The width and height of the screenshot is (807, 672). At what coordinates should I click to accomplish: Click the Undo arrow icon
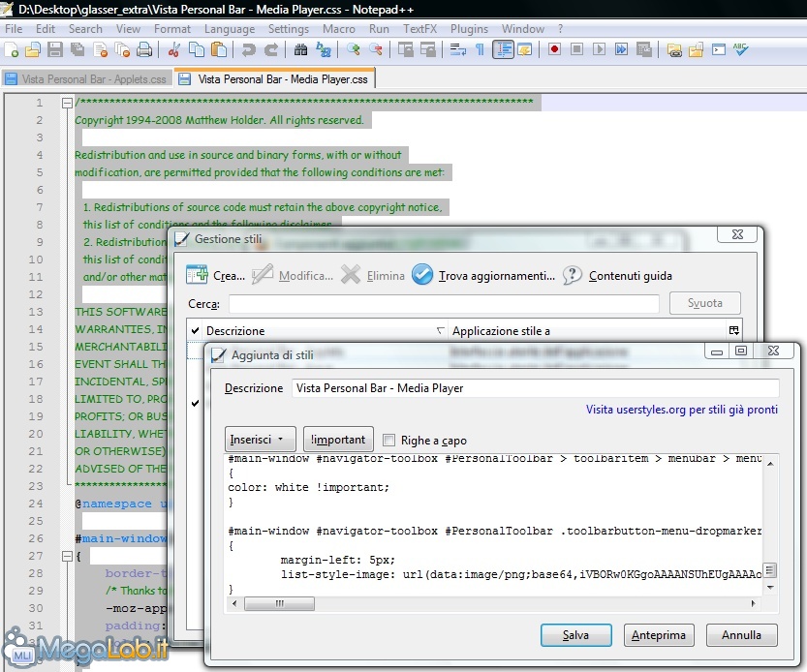pos(249,49)
